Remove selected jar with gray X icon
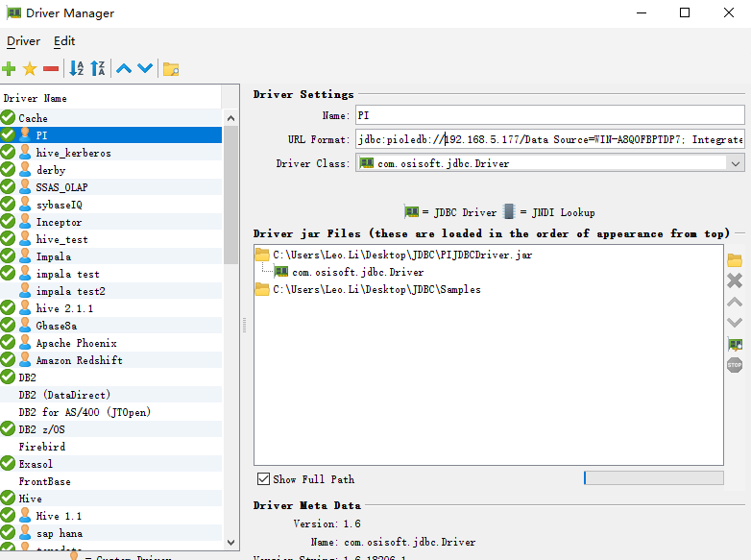The width and height of the screenshot is (751, 560). (x=735, y=280)
